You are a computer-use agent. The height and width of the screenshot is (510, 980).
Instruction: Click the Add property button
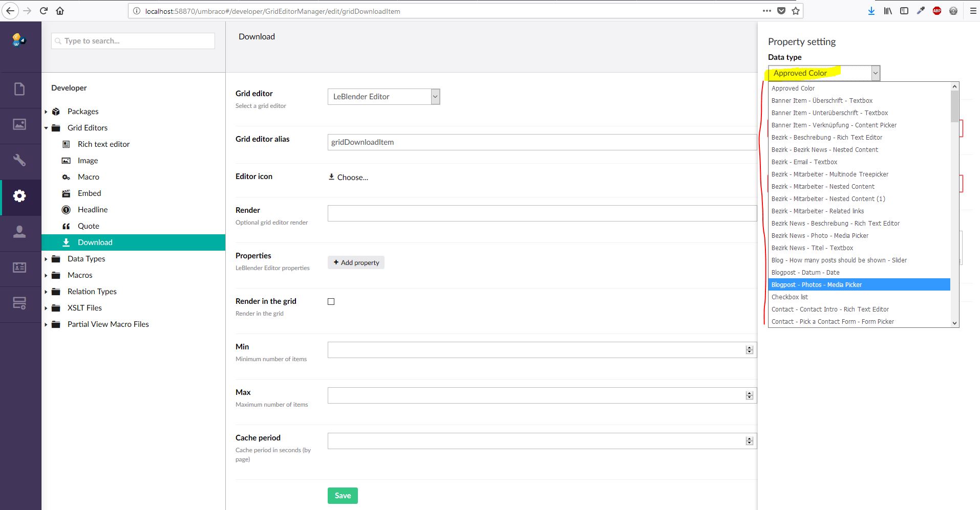(x=356, y=262)
